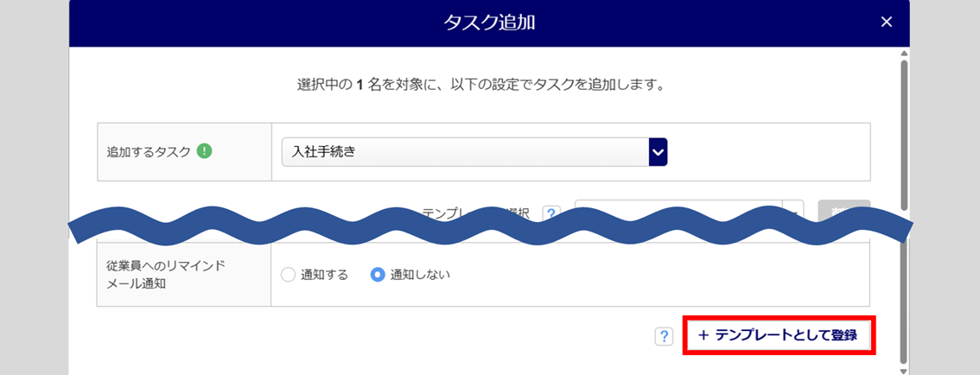The image size is (980, 375).
Task: Click the タスク追加 title bar
Action: click(488, 22)
